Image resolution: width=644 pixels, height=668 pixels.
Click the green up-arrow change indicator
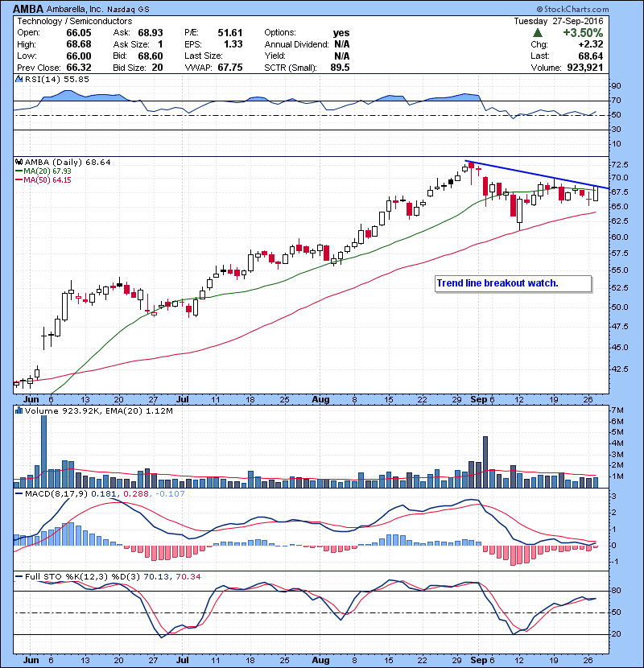(538, 33)
